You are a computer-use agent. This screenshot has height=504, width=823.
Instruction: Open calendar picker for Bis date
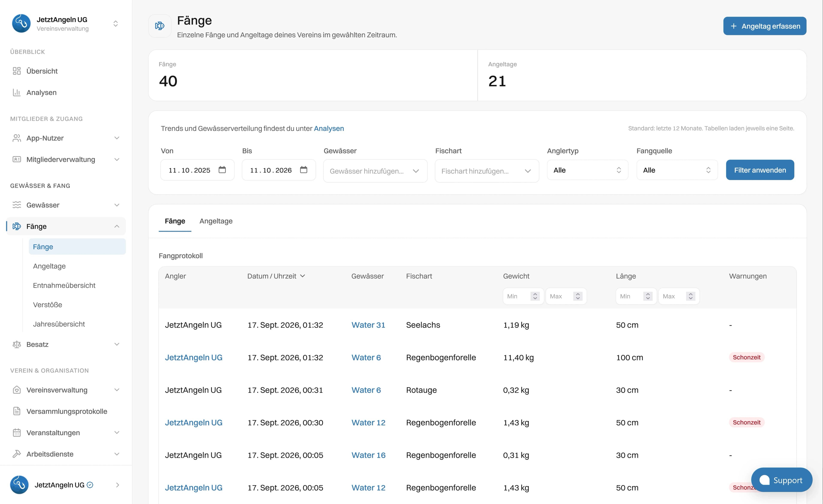(304, 170)
